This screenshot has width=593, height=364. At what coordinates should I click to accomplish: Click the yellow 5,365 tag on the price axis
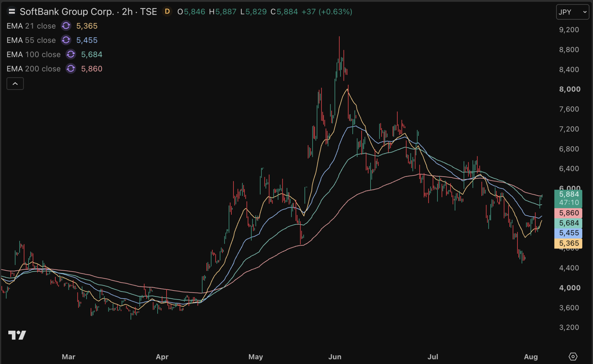568,243
